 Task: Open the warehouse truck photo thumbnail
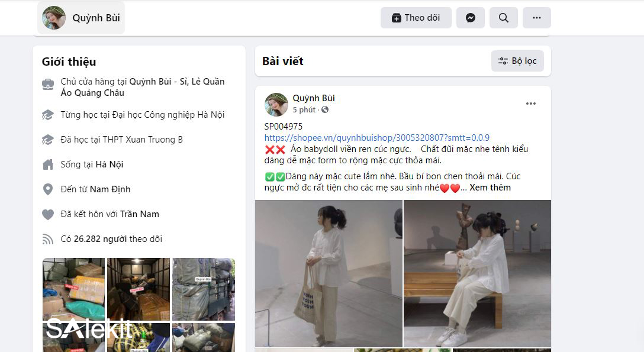point(203,289)
